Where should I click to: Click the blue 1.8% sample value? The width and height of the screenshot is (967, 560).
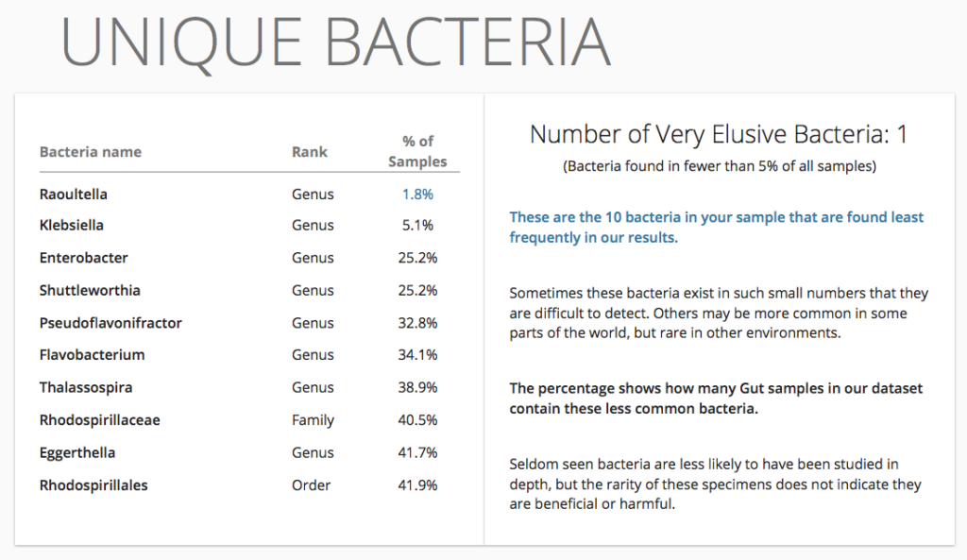417,195
